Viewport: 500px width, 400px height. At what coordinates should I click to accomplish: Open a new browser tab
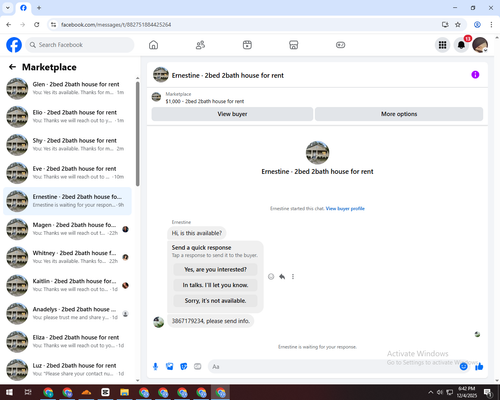(x=39, y=8)
